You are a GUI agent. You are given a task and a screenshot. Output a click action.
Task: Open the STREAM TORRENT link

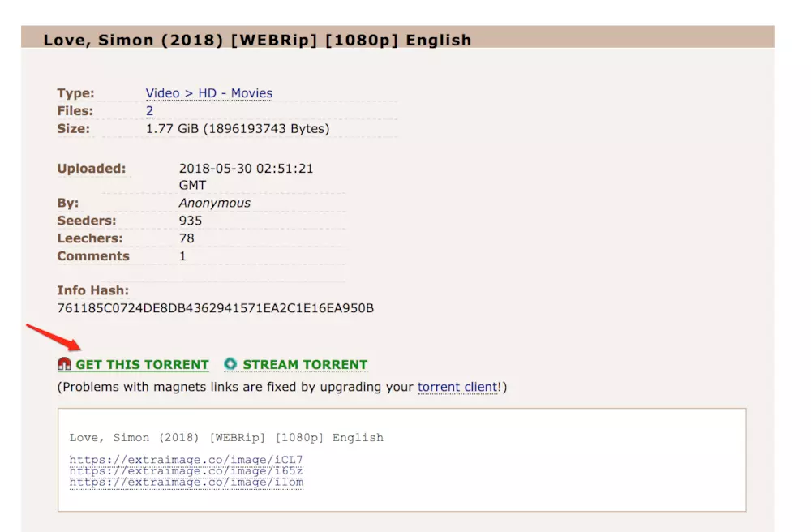tap(305, 364)
